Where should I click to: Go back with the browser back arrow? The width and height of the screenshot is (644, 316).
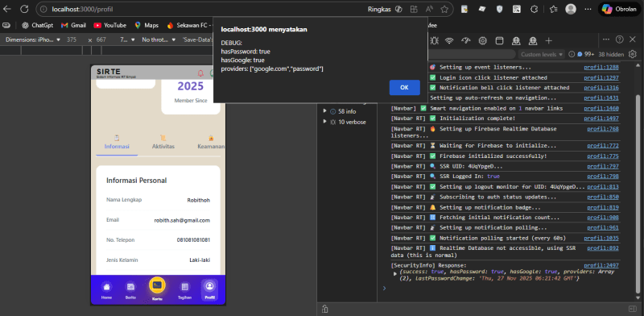tap(7, 9)
